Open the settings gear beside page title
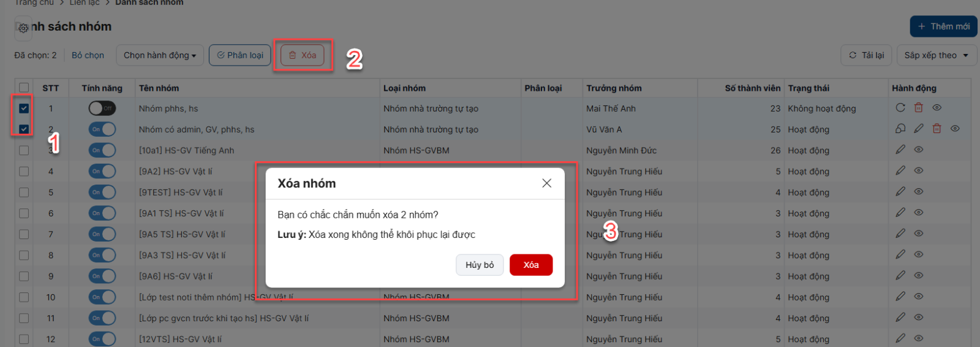980x347 pixels. (23, 28)
